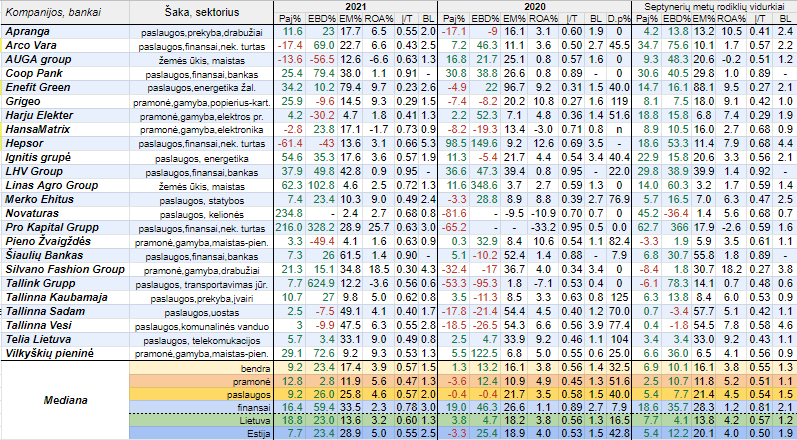
Task: Click Vilkyškių pieninė's 122.5 value
Action: (483, 353)
